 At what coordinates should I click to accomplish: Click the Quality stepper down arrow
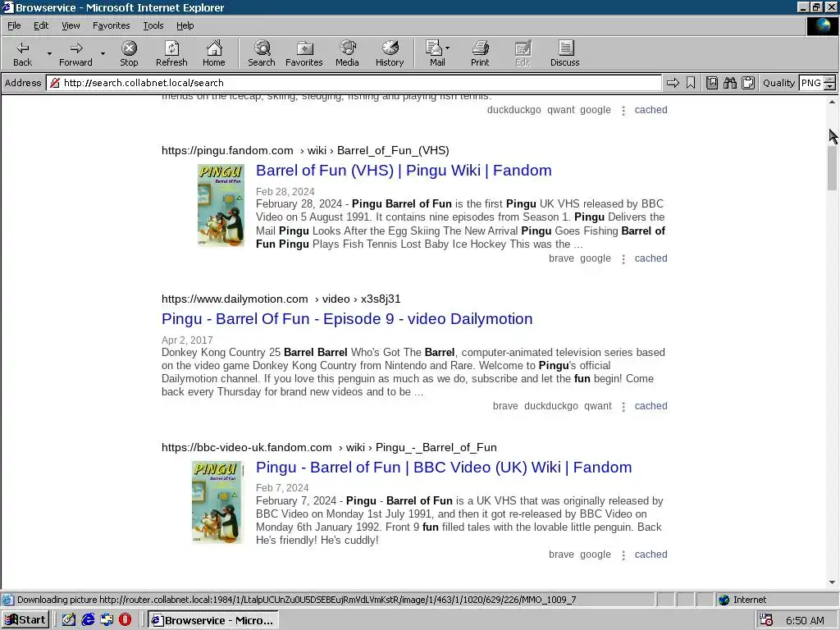tap(830, 86)
